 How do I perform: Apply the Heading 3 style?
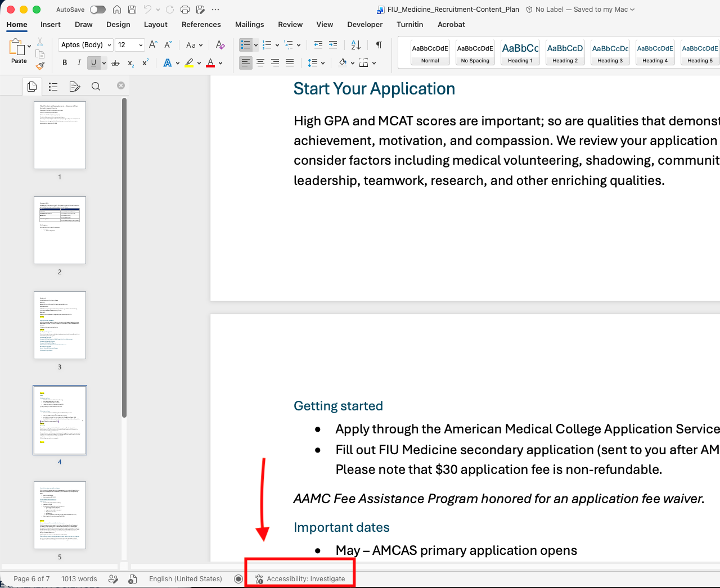[x=610, y=53]
